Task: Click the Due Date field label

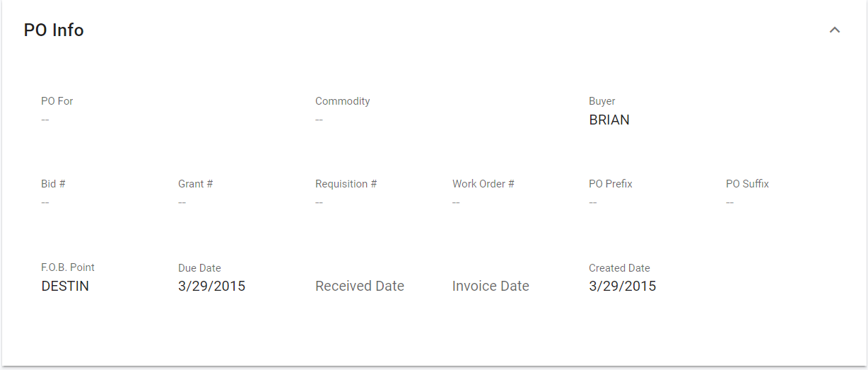Action: pos(199,268)
